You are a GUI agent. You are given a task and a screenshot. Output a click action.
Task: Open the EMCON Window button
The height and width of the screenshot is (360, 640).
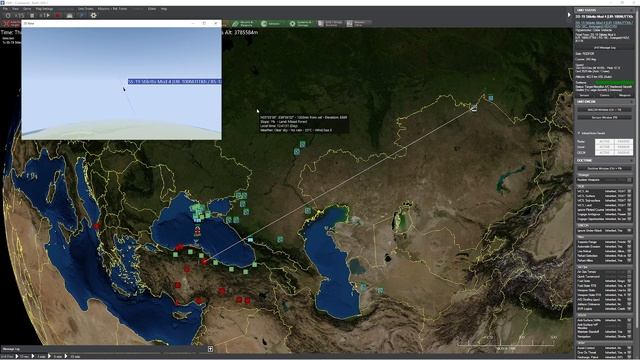coord(604,110)
